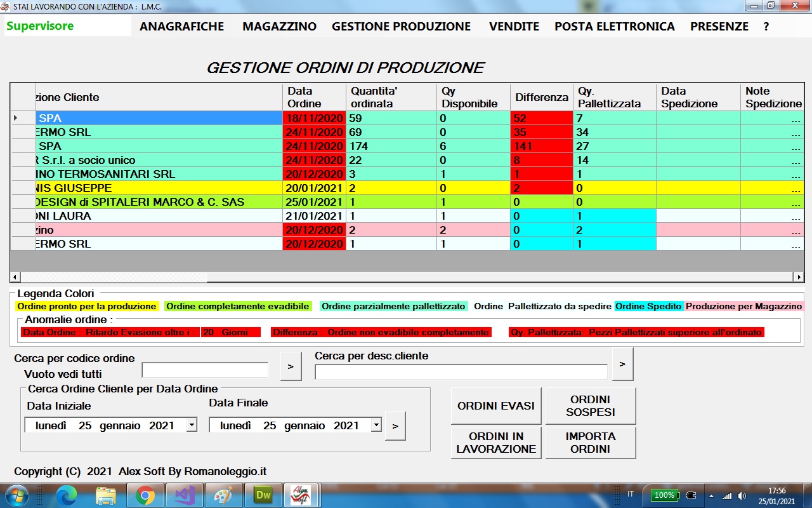Open Visual Studio from the taskbar
The image size is (812, 508).
[185, 495]
